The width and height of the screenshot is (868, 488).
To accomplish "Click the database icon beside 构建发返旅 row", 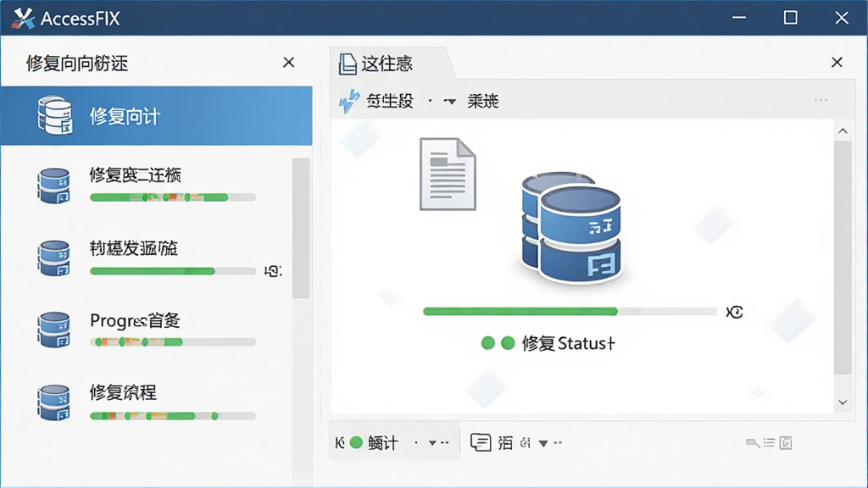I will (x=53, y=258).
